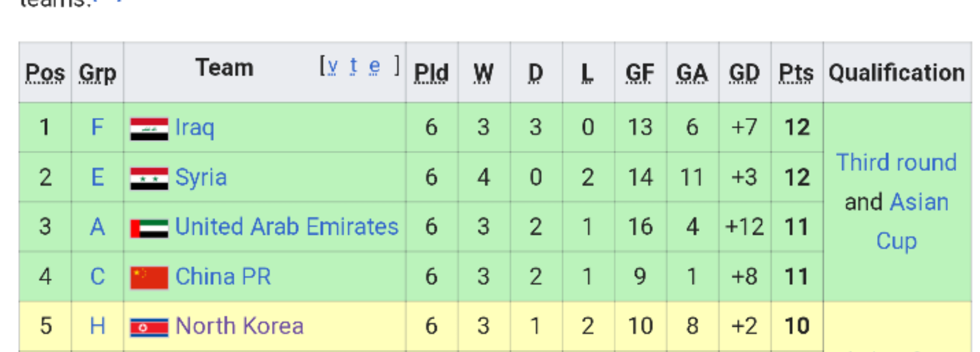Open Group E link in Syria row
980x352 pixels.
coord(97,178)
